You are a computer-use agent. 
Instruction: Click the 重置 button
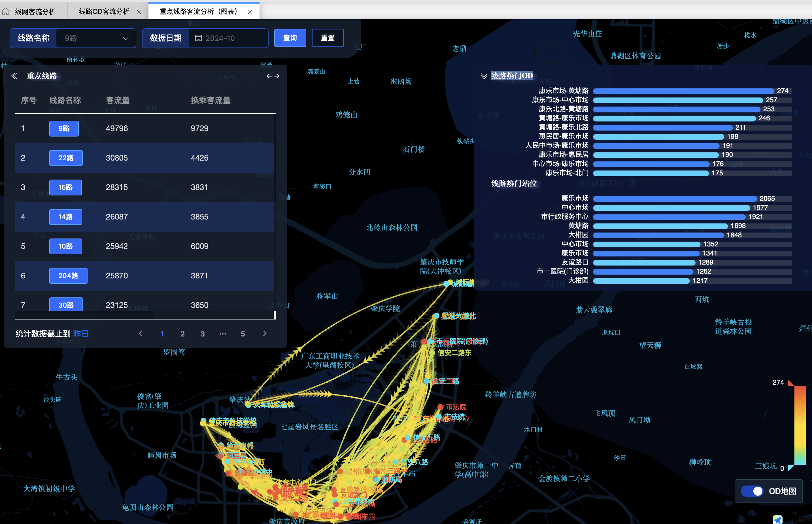pyautogui.click(x=328, y=38)
